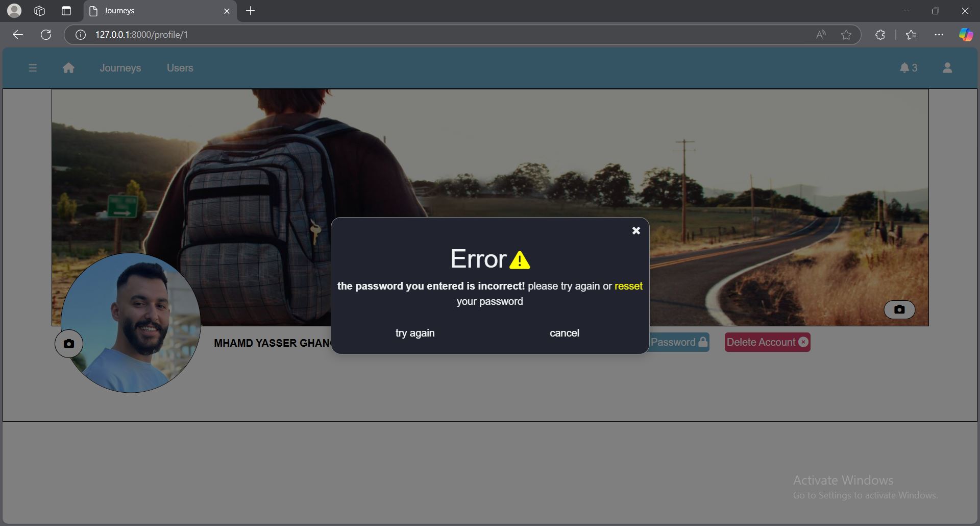Click the Password button with lock icon
Viewport: 980px width, 526px height.
(x=679, y=342)
